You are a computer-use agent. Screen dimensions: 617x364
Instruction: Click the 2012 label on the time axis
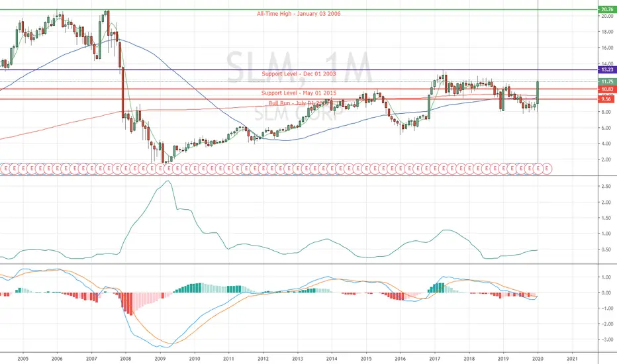click(263, 359)
